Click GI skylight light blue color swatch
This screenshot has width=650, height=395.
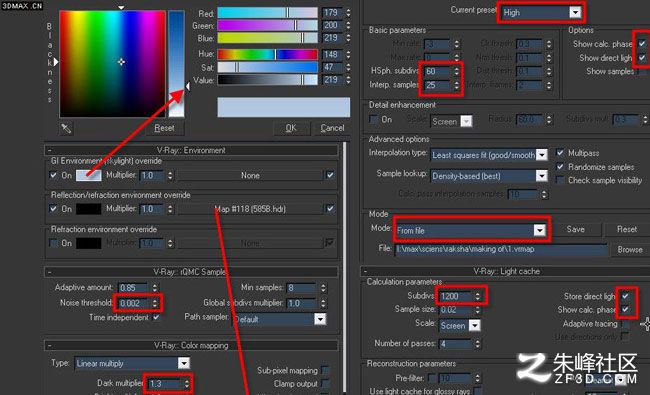pyautogui.click(x=88, y=175)
